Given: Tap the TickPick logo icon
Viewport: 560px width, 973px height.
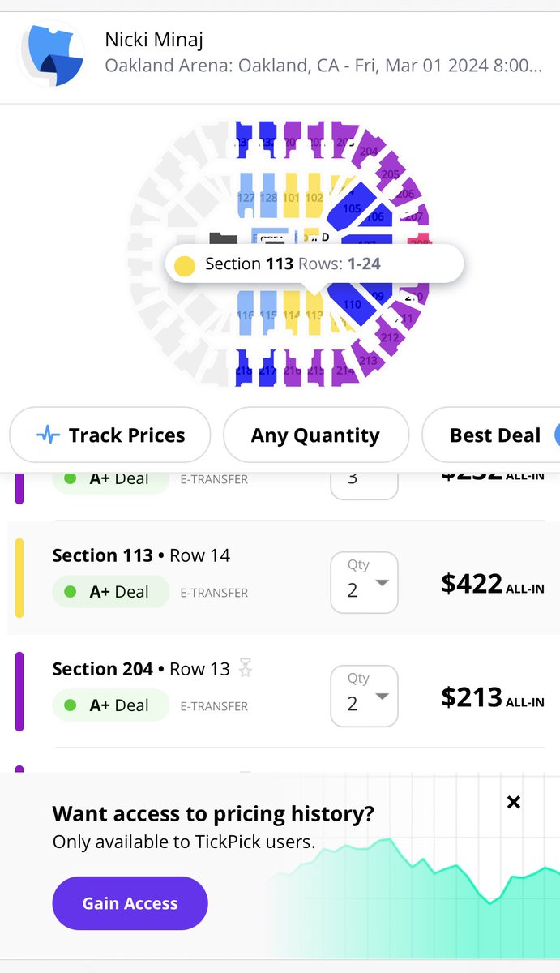Looking at the screenshot, I should [x=52, y=57].
